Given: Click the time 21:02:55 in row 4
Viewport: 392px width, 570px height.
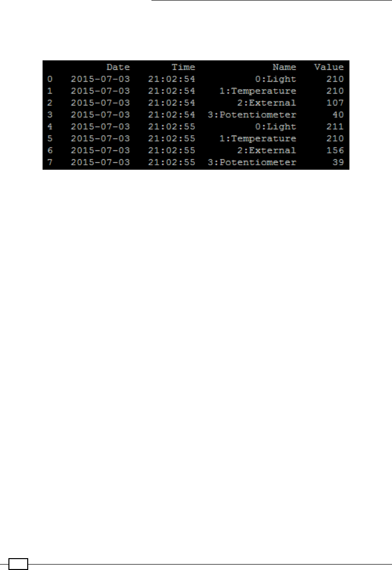Looking at the screenshot, I should click(x=172, y=127).
